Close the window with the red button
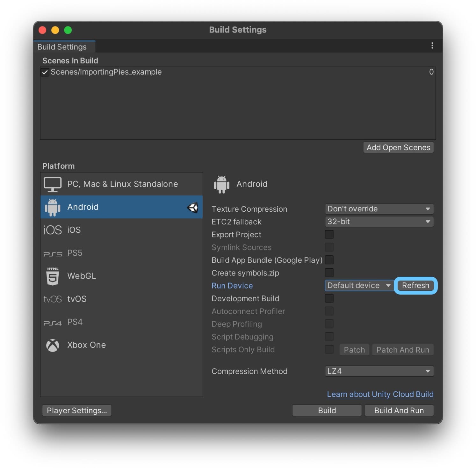Image resolution: width=476 pixels, height=468 pixels. [42, 30]
